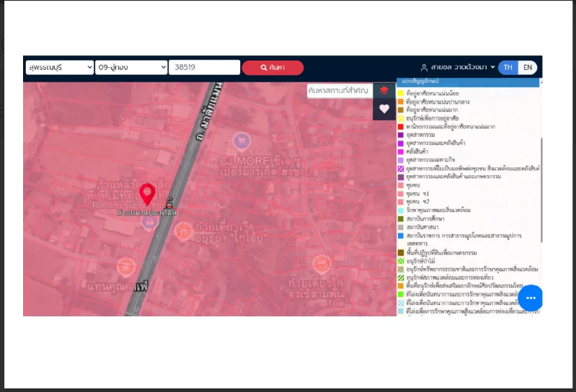The image size is (576, 392).
Task: Click legend text อุตสาหกรรมเฉพาะกิจ
Action: click(430, 160)
